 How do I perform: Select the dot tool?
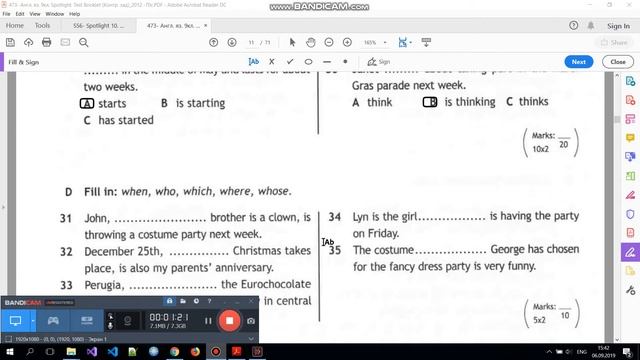[345, 62]
